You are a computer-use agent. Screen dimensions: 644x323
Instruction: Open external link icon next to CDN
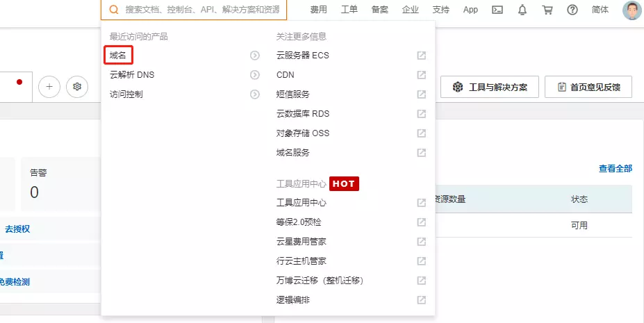click(x=421, y=75)
